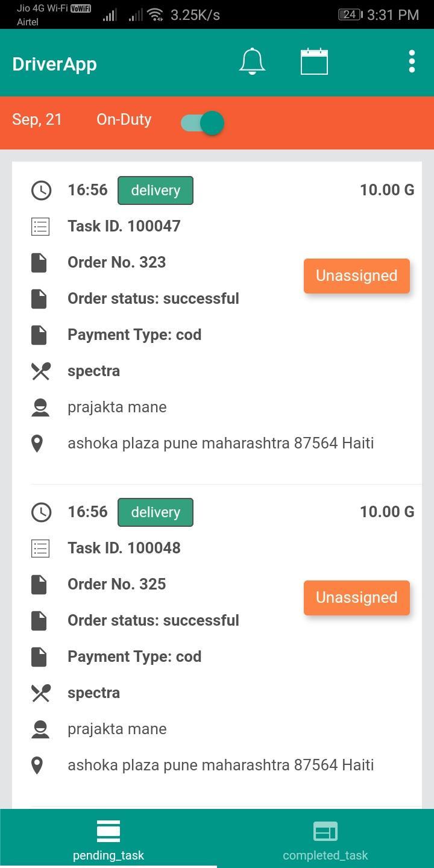Toggle the On-Duty switch off
Viewport: 434px width, 868px height.
[203, 123]
